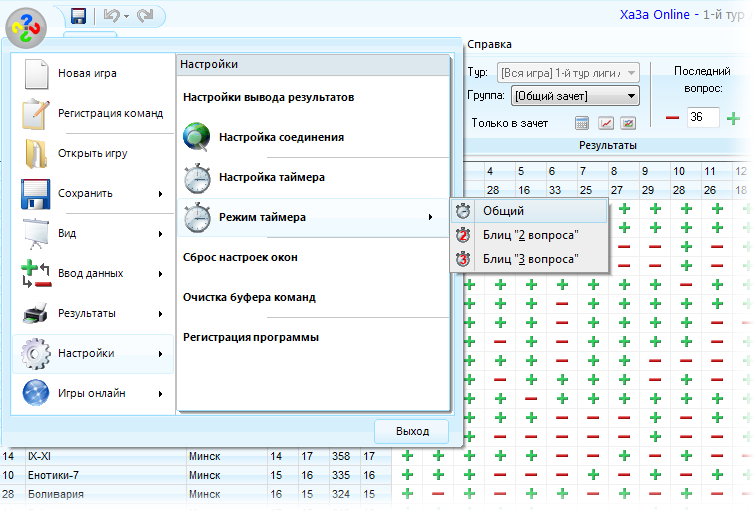Open the Тур combo box
Image resolution: width=755 pixels, height=512 pixels.
click(568, 73)
